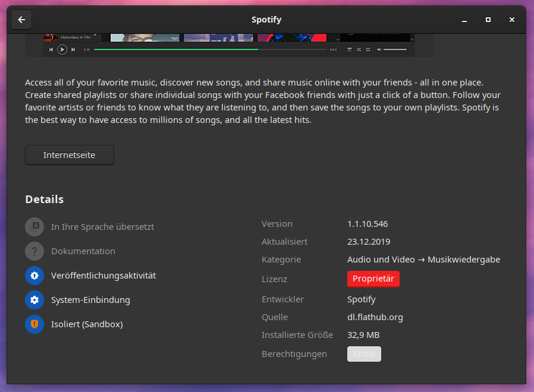534x392 pixels.
Task: Click previous track icon in the screenshot preview
Action: (51, 50)
